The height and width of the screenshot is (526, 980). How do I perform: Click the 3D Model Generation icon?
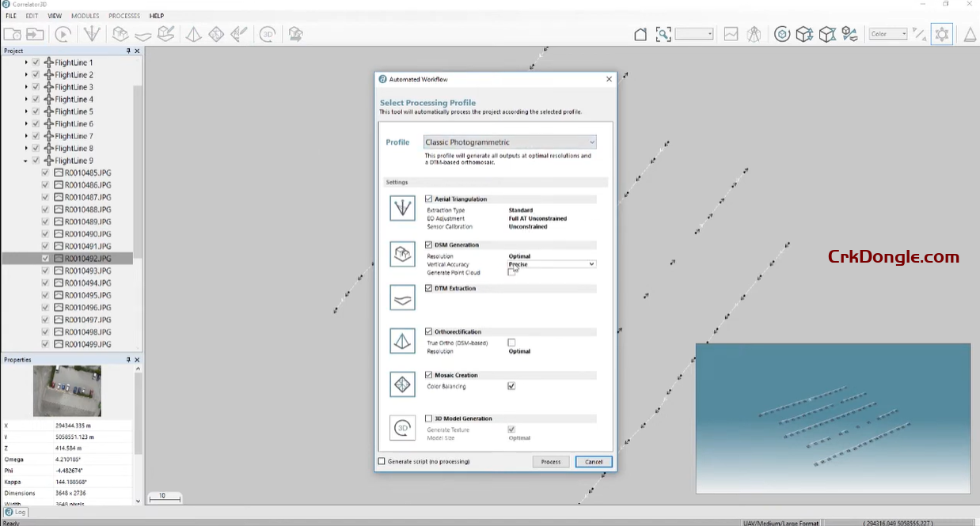click(266, 34)
